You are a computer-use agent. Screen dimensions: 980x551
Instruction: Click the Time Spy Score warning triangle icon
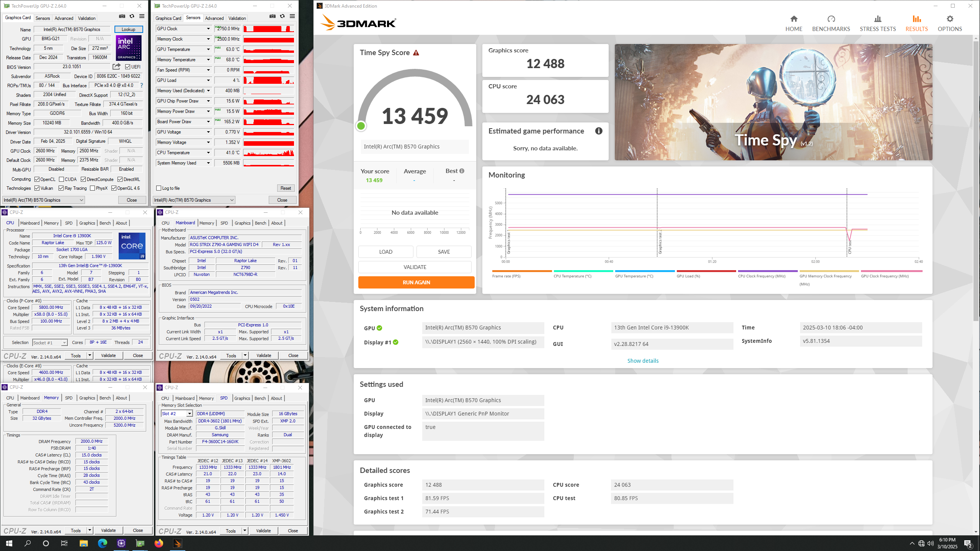[416, 53]
